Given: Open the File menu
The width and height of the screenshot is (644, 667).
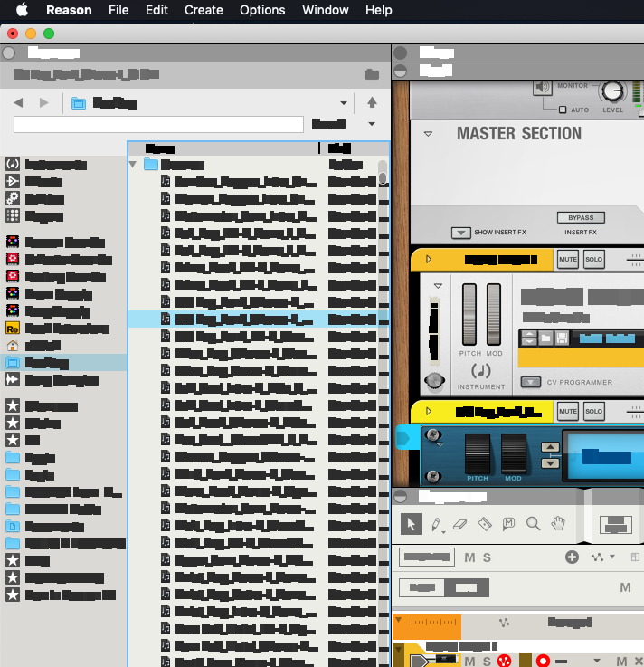Looking at the screenshot, I should click(118, 10).
